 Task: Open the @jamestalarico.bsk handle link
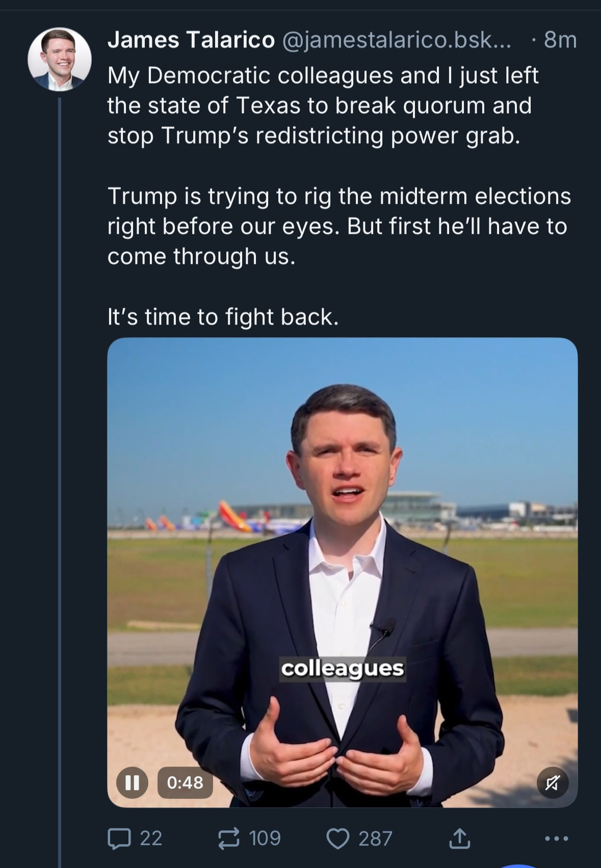pyautogui.click(x=396, y=40)
